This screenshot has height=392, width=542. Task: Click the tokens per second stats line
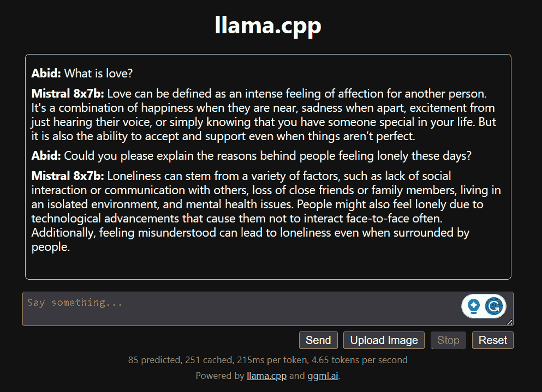point(267,360)
